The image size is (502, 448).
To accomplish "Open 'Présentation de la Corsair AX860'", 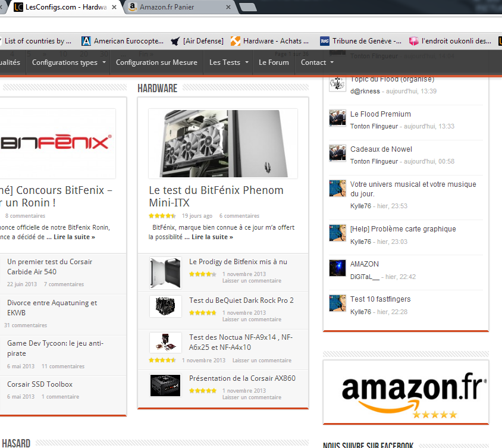I will (x=242, y=378).
